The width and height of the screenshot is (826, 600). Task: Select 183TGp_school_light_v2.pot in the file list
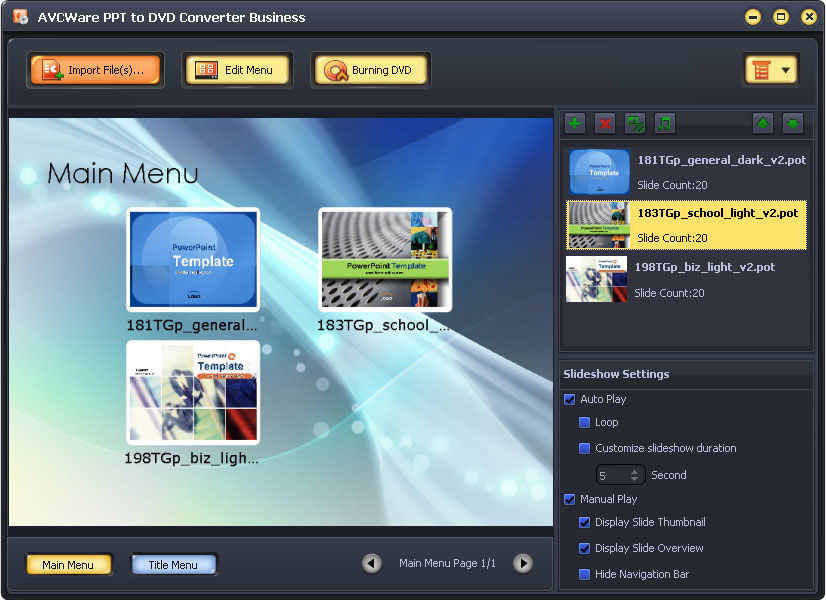click(x=686, y=225)
